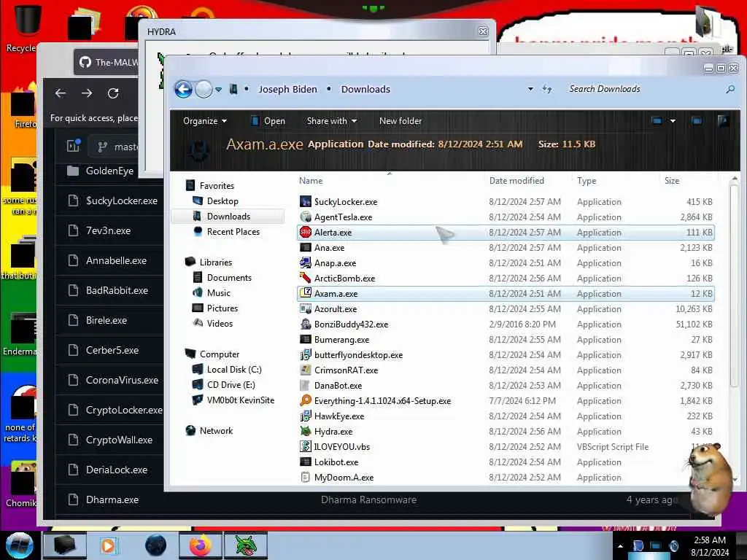Image resolution: width=747 pixels, height=560 pixels.
Task: Open the recent locations dropdown beside nav arrows
Action: tap(218, 90)
